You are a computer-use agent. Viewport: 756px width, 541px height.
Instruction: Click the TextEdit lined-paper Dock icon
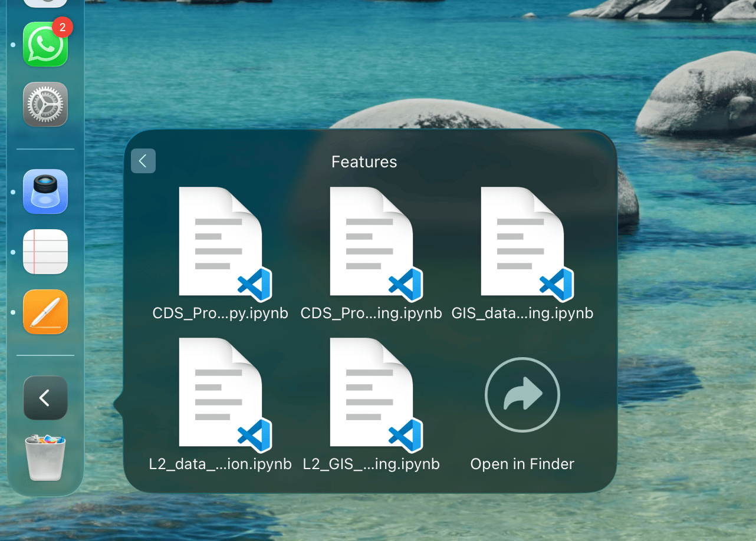tap(45, 252)
